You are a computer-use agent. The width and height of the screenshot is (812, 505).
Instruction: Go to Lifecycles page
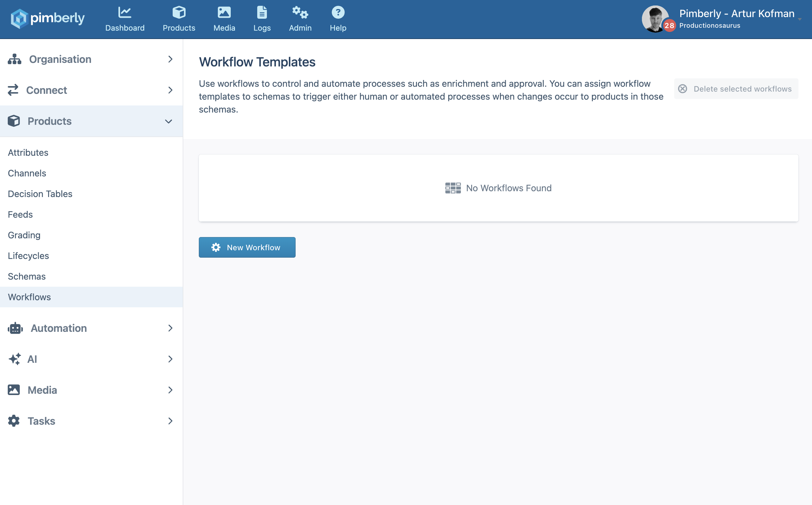click(x=28, y=256)
